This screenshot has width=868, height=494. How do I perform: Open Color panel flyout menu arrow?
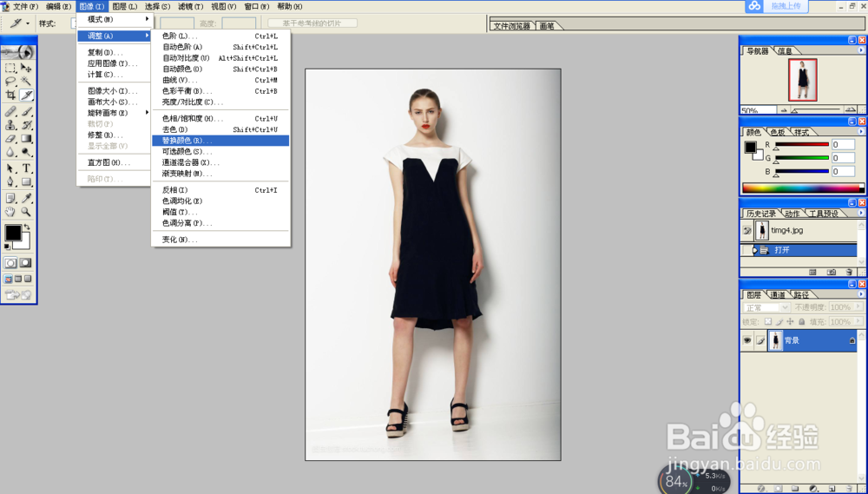861,132
